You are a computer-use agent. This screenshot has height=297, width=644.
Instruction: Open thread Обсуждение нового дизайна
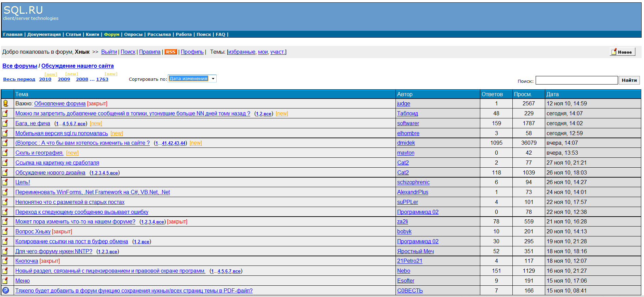tap(50, 173)
